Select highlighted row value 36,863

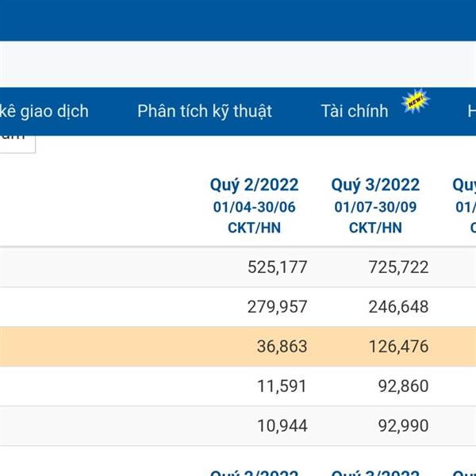[x=282, y=347]
